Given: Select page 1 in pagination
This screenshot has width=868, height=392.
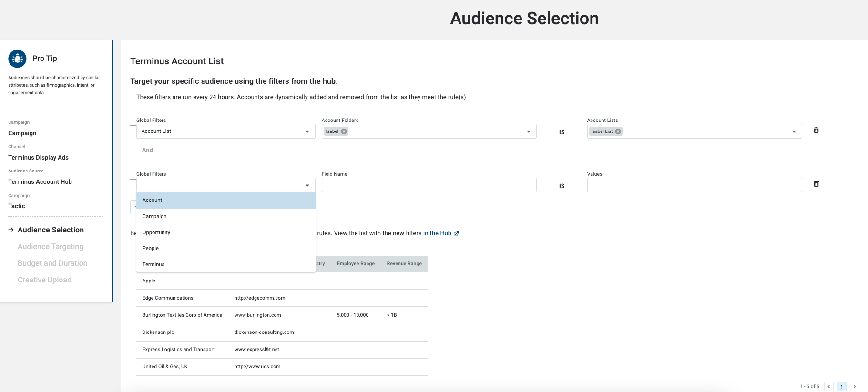Looking at the screenshot, I should pyautogui.click(x=842, y=386).
